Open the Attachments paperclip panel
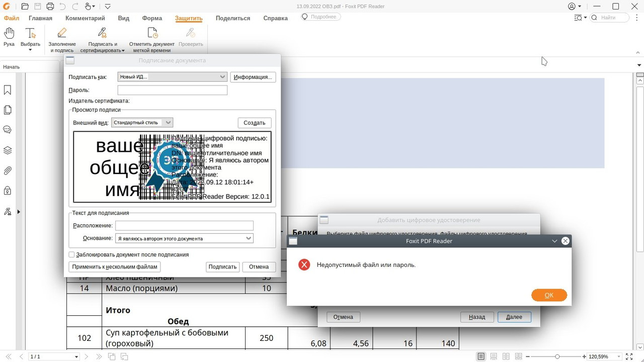Viewport: 644px width, 362px height. (x=8, y=171)
